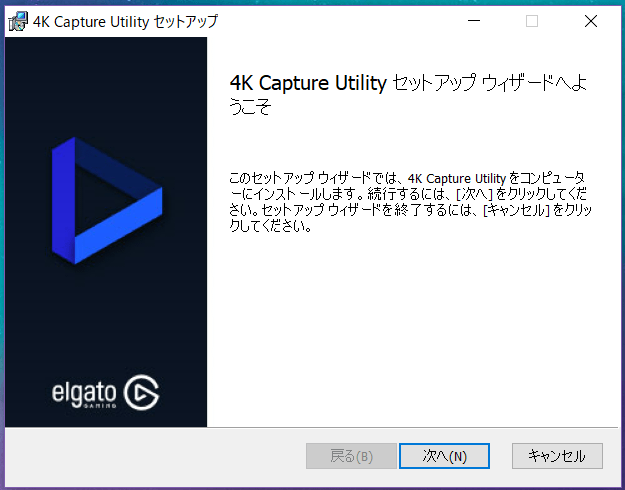Click the installer icon in title bar
This screenshot has width=625, height=490.
tap(18, 21)
